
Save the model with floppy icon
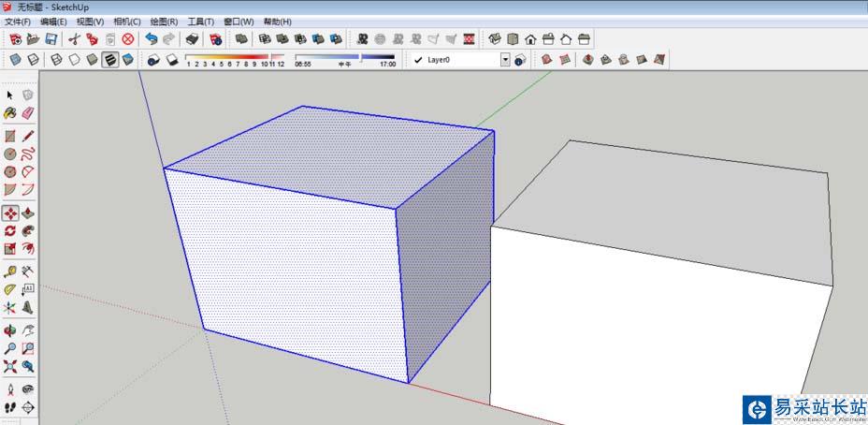pyautogui.click(x=51, y=38)
